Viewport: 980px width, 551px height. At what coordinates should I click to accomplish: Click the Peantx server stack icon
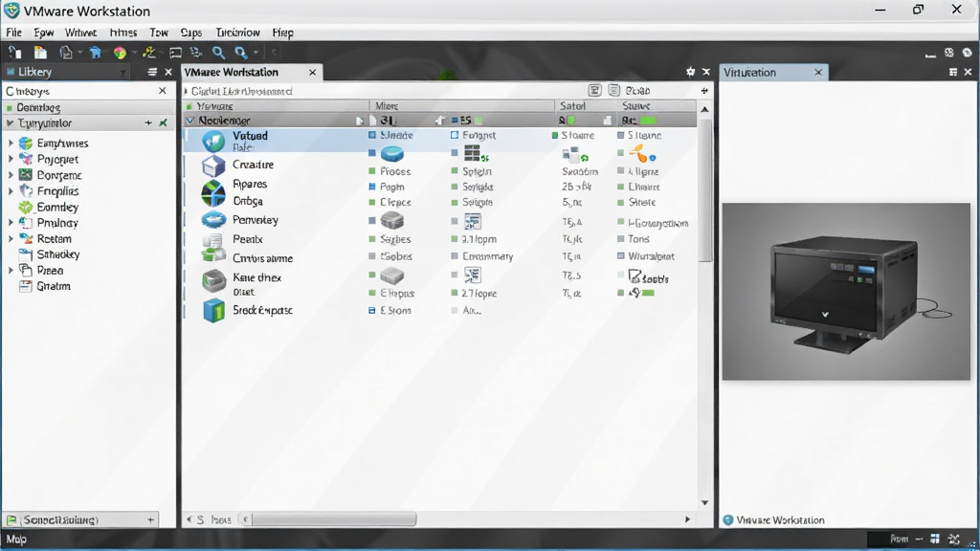[213, 247]
